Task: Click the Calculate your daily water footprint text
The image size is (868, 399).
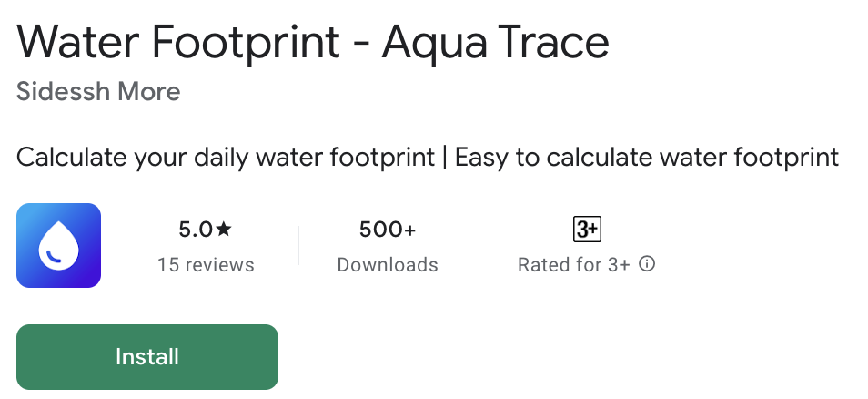Action: tap(226, 157)
